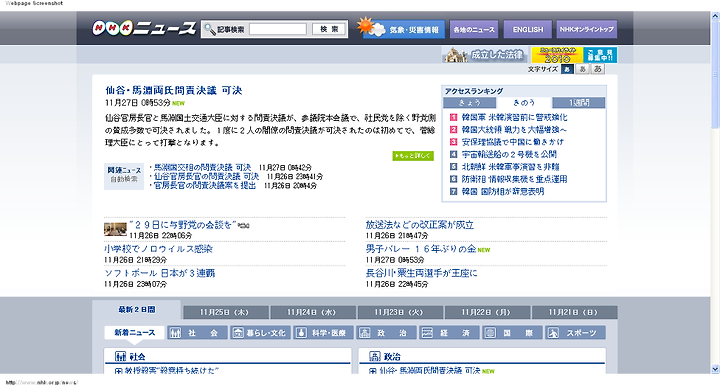Select medium font size あ button
The width and height of the screenshot is (720, 385).
pos(583,69)
